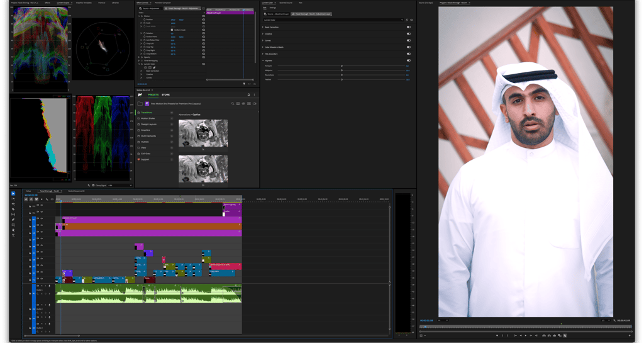Click the add marker icon in timeline
Screen dimensions: 644x343
[x=42, y=200]
